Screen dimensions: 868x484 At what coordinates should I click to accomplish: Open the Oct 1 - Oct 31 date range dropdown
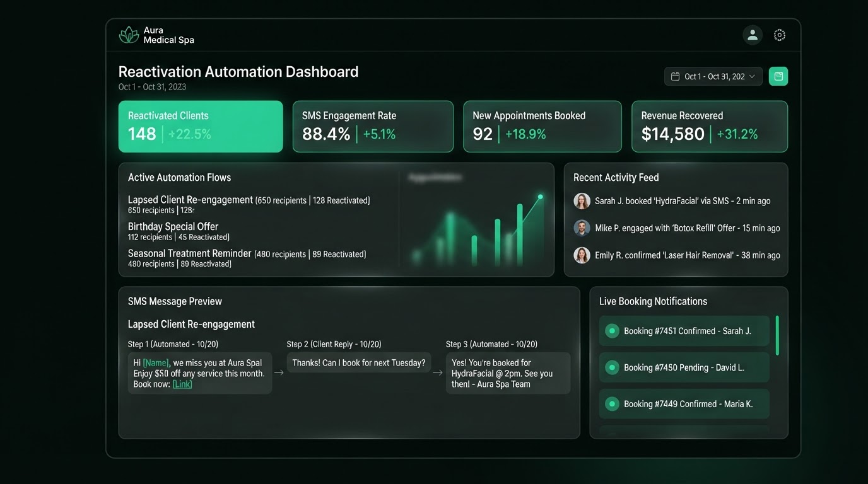click(x=713, y=76)
